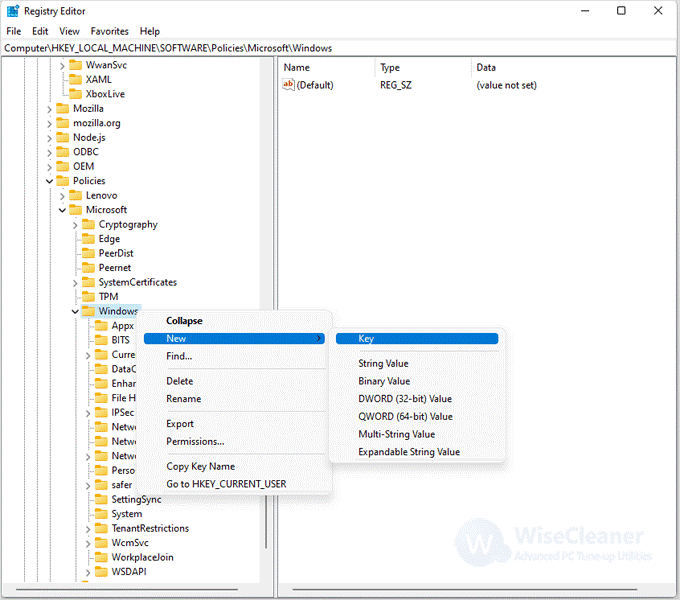Expand the mozilla.org key

point(49,124)
